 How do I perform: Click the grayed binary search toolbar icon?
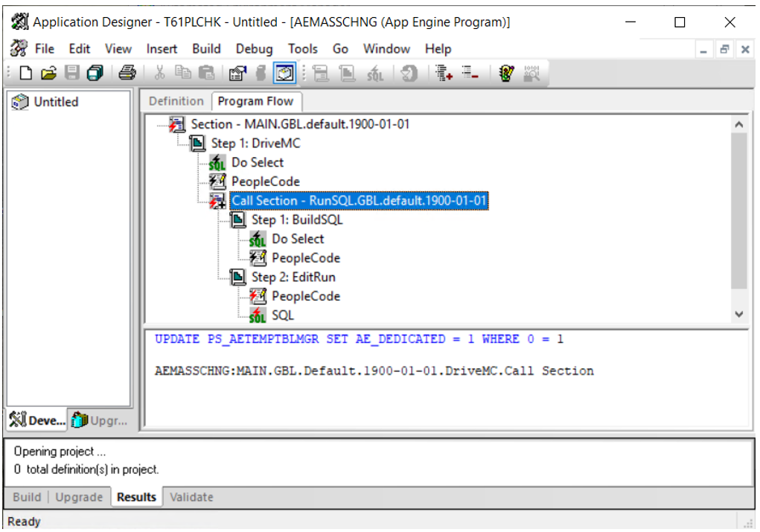tap(531, 73)
